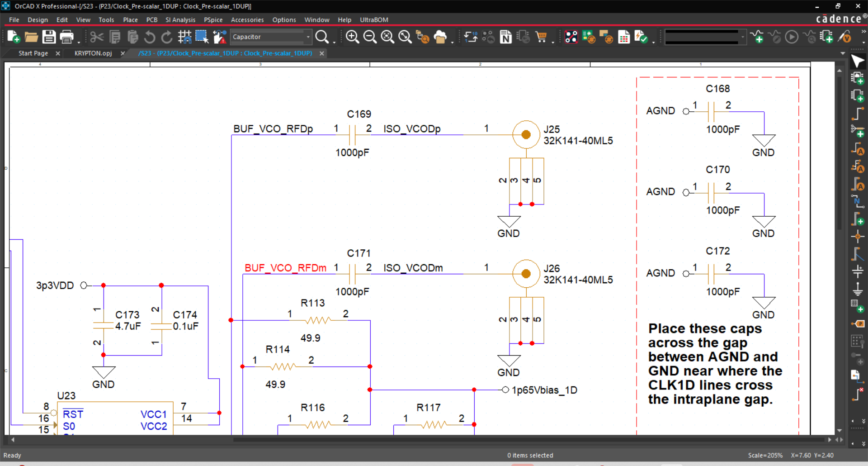The image size is (868, 466).
Task: Select the Place Wire tool
Action: pyautogui.click(x=858, y=114)
